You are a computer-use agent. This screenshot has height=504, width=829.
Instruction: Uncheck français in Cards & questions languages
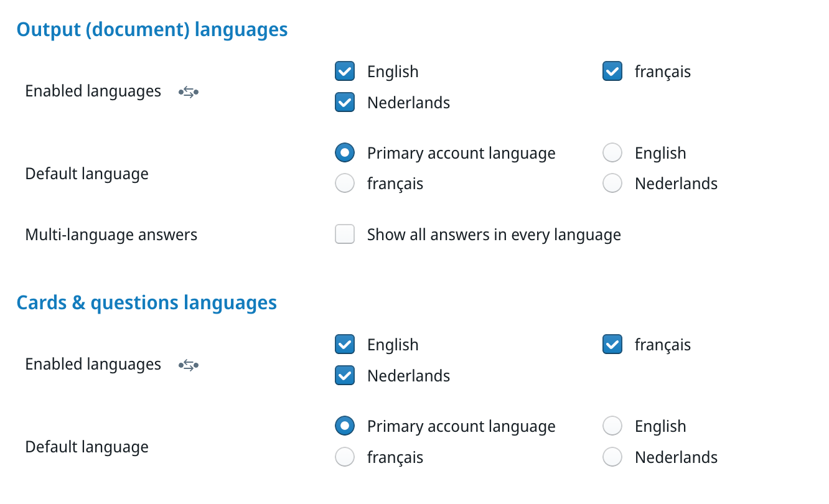click(612, 345)
